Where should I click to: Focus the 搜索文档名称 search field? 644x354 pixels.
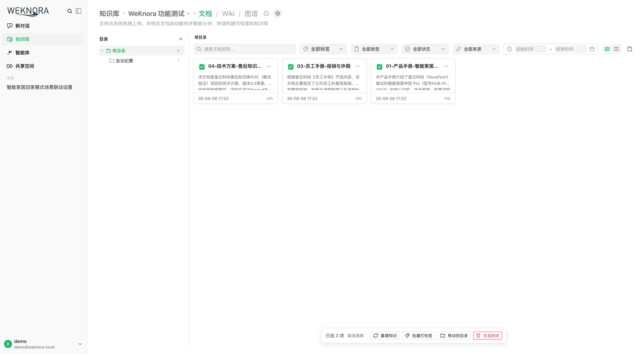point(244,49)
